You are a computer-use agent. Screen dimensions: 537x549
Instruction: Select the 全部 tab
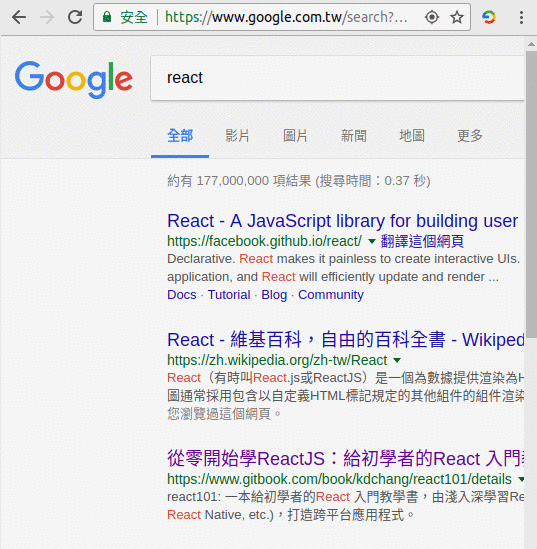(x=180, y=136)
